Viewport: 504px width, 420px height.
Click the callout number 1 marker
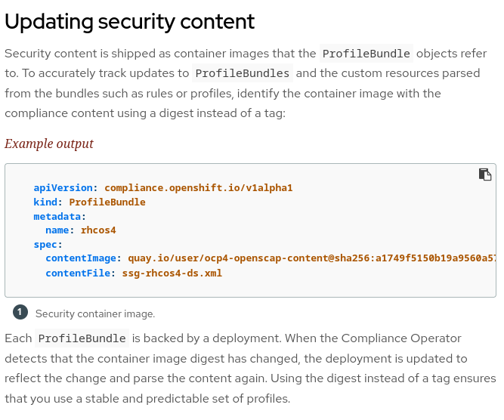(x=20, y=313)
